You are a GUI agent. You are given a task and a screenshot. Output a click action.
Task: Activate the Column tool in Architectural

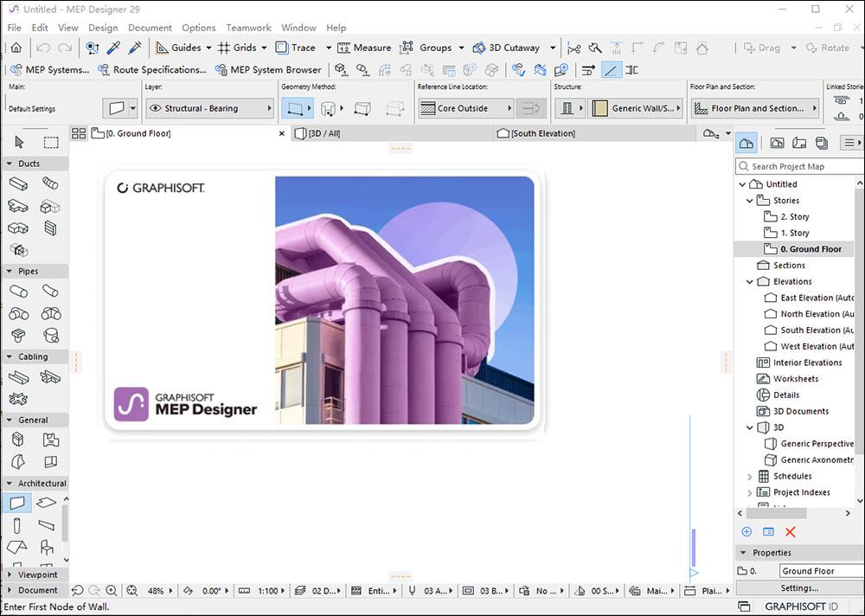(x=17, y=526)
